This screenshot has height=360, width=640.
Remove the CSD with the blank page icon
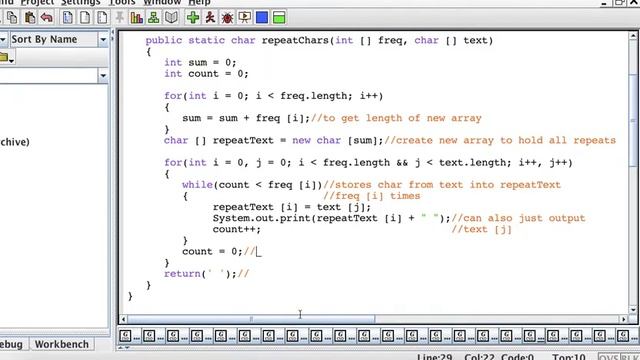(85, 18)
